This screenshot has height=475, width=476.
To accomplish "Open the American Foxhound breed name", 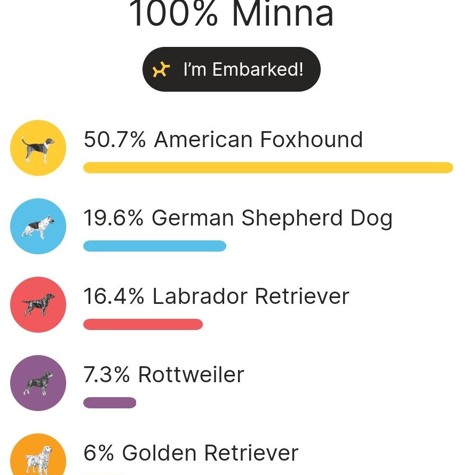I will pyautogui.click(x=258, y=140).
